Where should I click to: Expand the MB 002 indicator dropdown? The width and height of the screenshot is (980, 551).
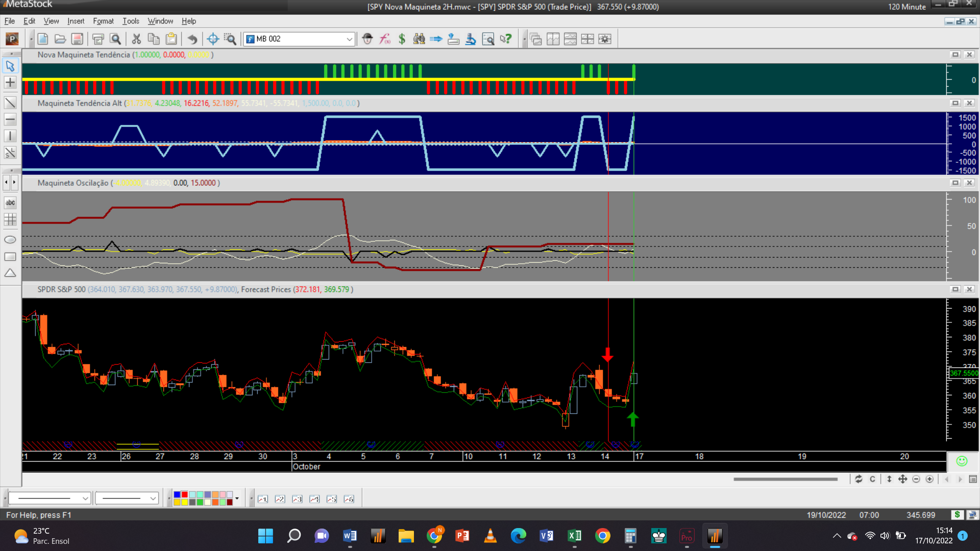(349, 39)
